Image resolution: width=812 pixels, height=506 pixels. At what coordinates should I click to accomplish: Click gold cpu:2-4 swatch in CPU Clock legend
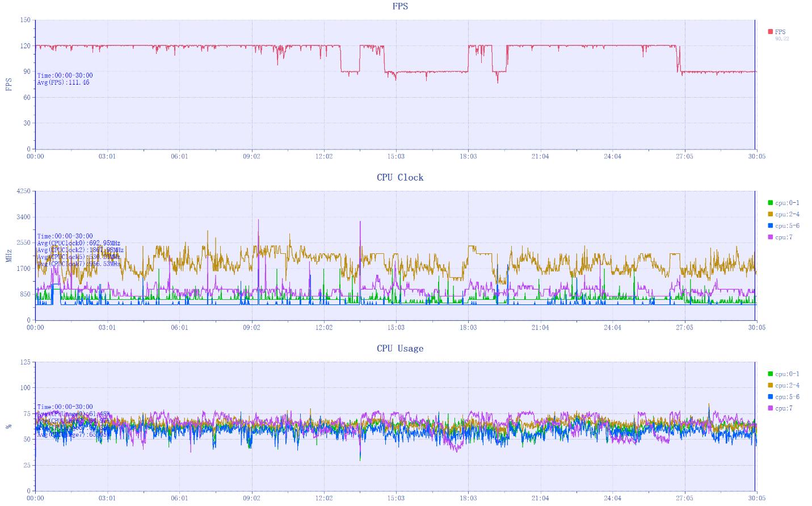coord(771,214)
